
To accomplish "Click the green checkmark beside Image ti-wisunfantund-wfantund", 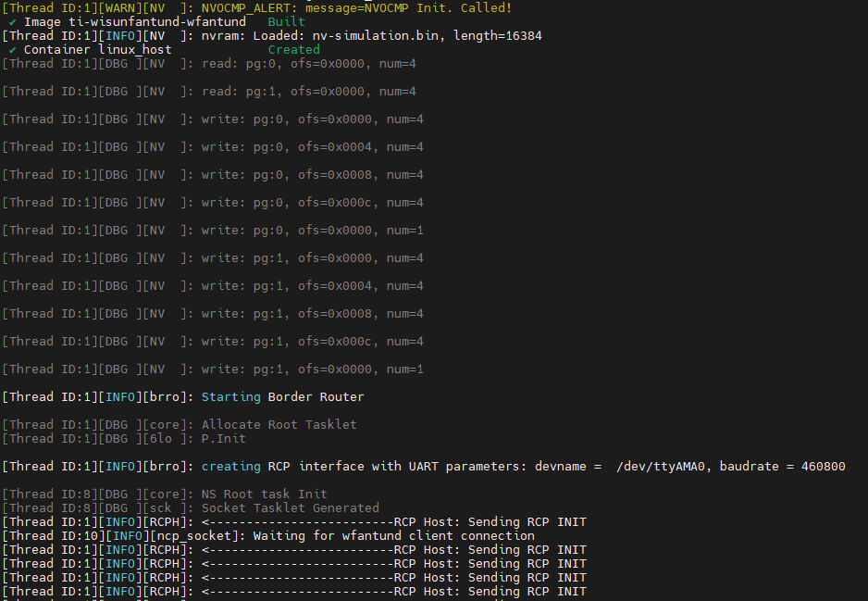I will (x=13, y=21).
